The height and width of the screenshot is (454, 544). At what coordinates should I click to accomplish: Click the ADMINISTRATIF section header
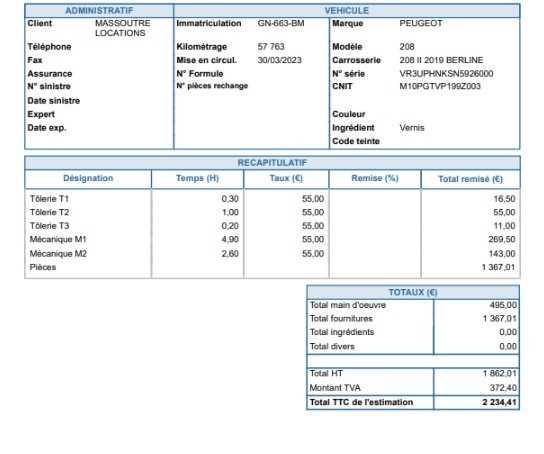pyautogui.click(x=99, y=10)
